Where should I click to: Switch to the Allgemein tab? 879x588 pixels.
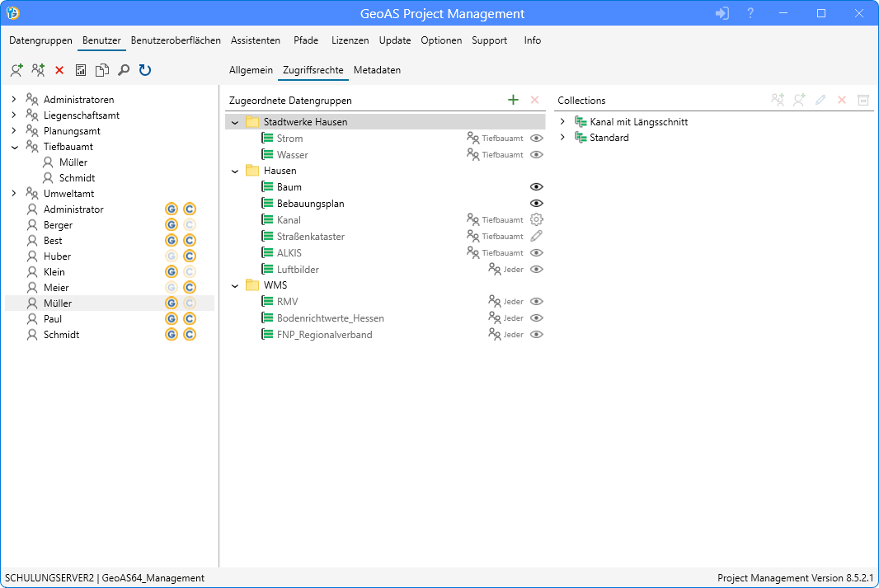(251, 70)
